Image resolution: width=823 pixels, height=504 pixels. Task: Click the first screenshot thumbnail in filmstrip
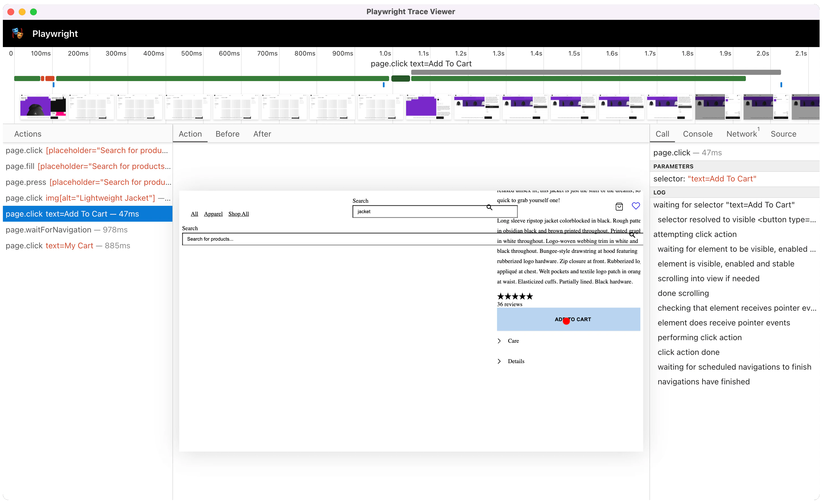click(x=43, y=107)
